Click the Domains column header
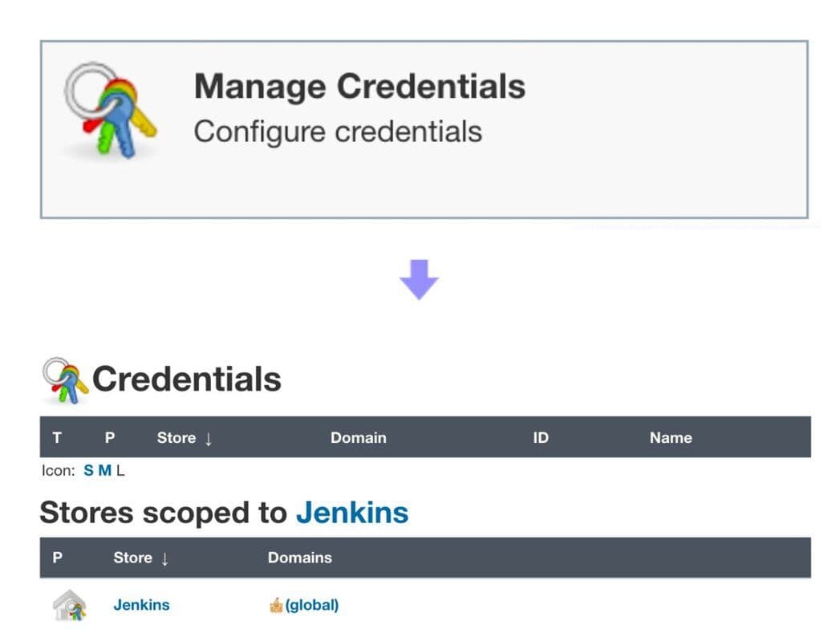The height and width of the screenshot is (629, 840). click(299, 558)
